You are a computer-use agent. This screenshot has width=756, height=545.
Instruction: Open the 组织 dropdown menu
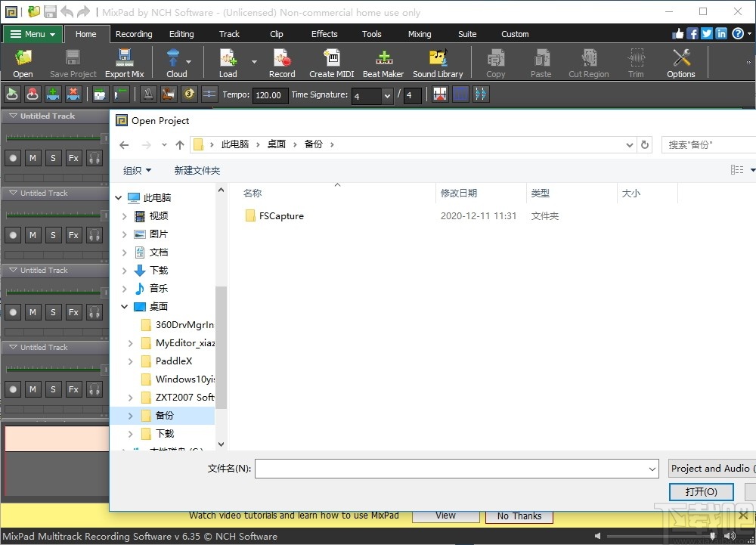click(137, 170)
